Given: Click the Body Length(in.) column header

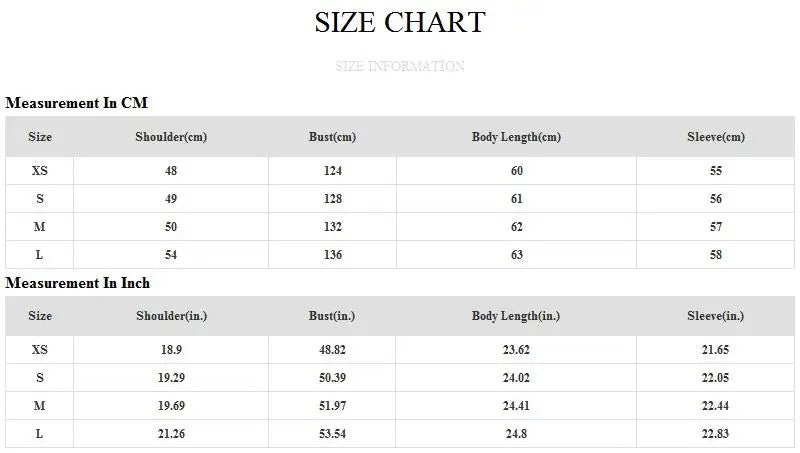Looking at the screenshot, I should [516, 316].
